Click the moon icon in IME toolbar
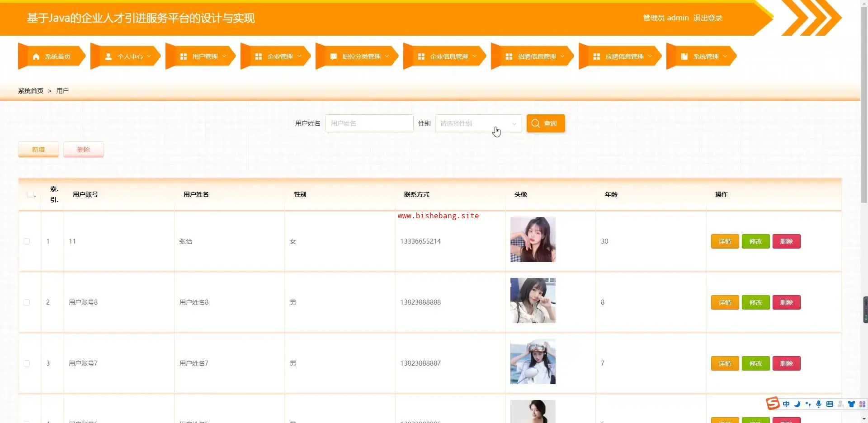 [x=797, y=404]
